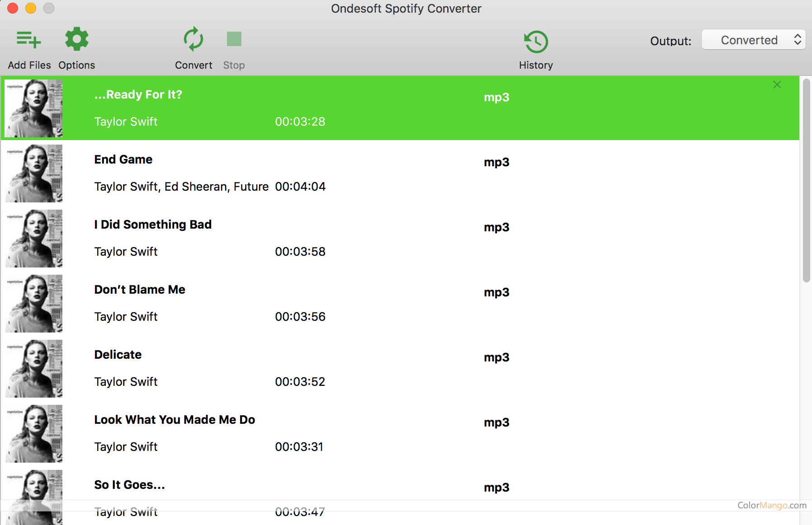Click the yellow minimize window button
The width and height of the screenshot is (812, 525).
(31, 8)
